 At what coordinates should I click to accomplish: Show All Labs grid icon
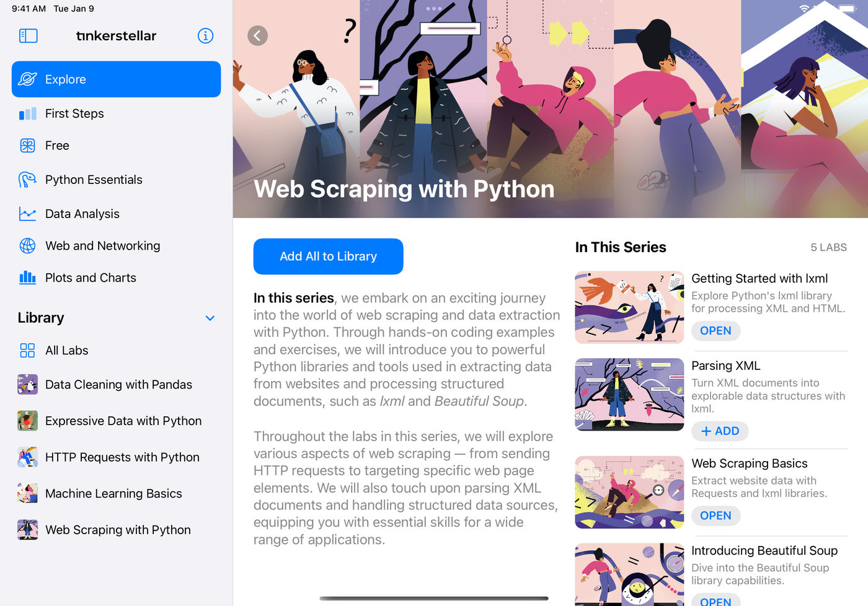(x=27, y=351)
